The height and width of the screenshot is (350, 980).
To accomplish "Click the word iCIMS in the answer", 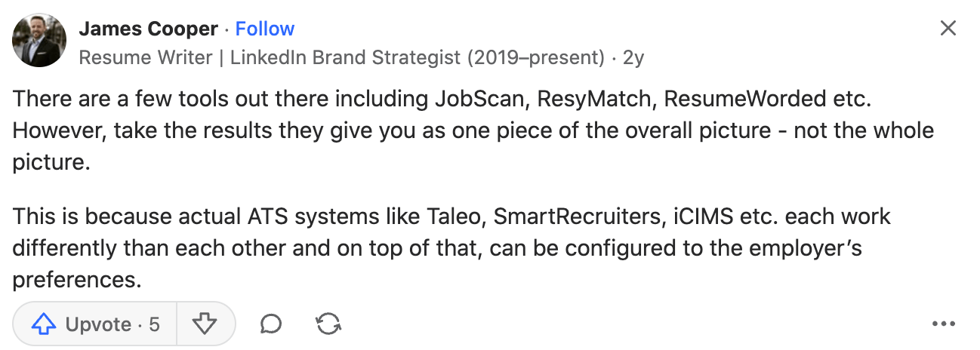I will pos(699,217).
